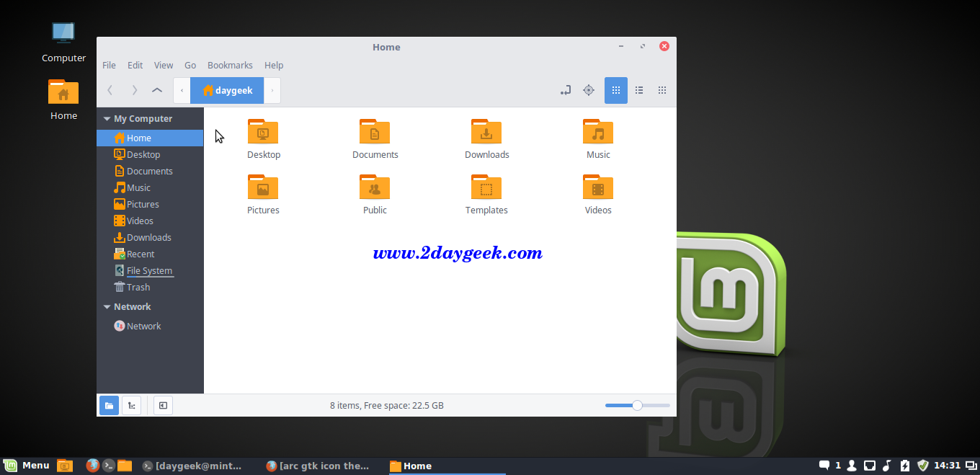Open the sound applet music note icon
This screenshot has height=475, width=980.
tap(888, 466)
